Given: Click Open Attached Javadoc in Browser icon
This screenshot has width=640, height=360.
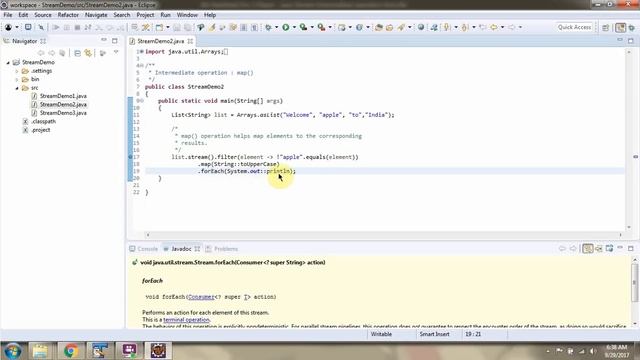Looking at the screenshot, I should coord(609,249).
